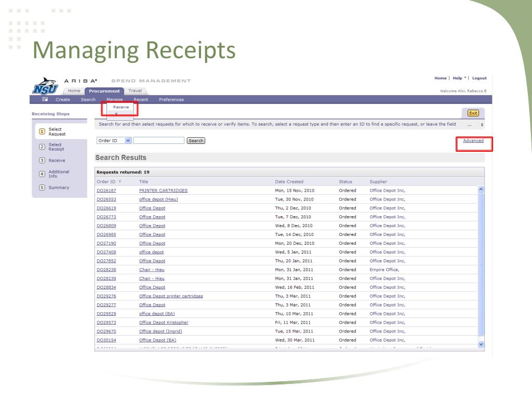Screen dimensions: 532x399
Task: Open Office Depot printer cartridges link
Action: (x=171, y=297)
